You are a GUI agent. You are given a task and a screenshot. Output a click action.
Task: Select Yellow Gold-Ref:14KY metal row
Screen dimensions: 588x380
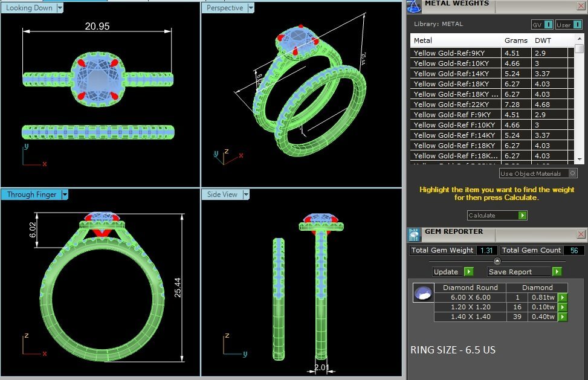point(456,74)
